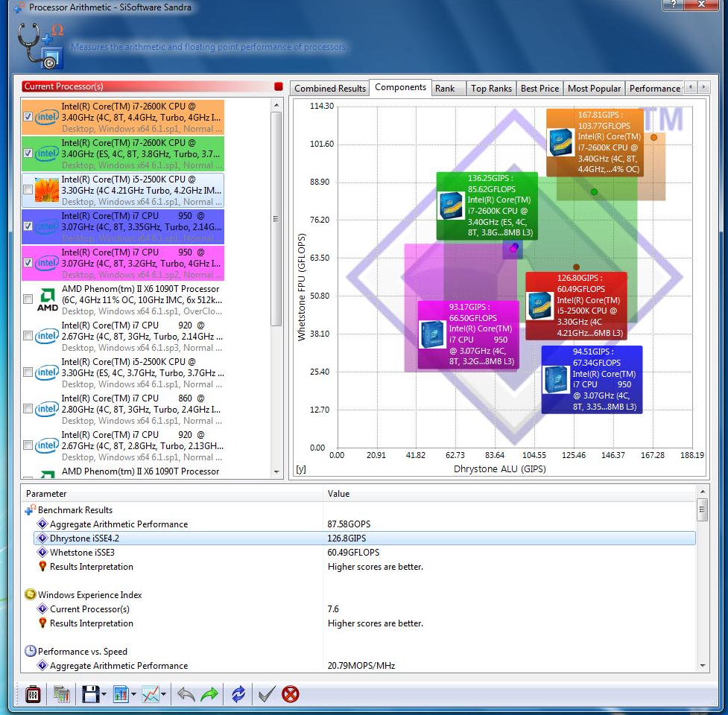The image size is (728, 715).
Task: Click the processor list scroll-up arrow
Action: coord(276,105)
